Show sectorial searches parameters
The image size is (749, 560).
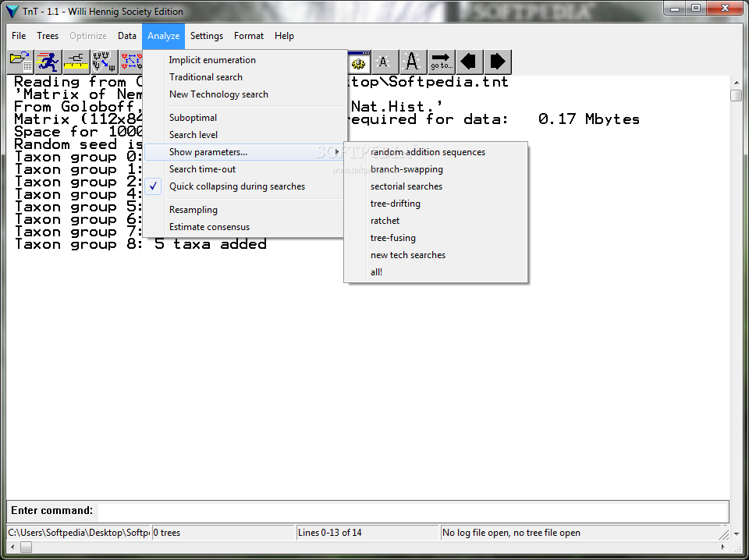(x=435, y=186)
